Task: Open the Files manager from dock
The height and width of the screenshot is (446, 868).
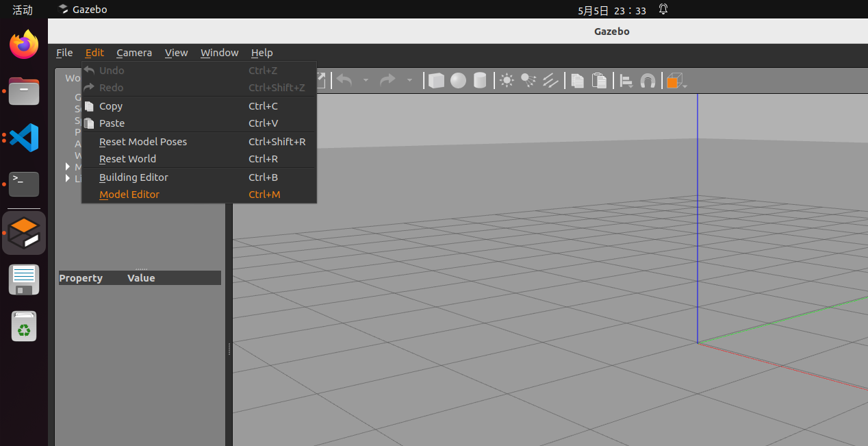Action: click(24, 91)
